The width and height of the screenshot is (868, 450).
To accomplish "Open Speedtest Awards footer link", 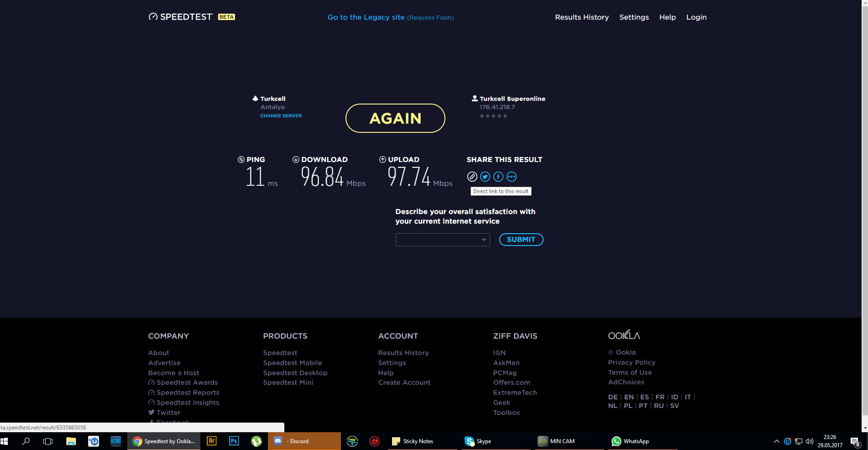I will tap(183, 382).
